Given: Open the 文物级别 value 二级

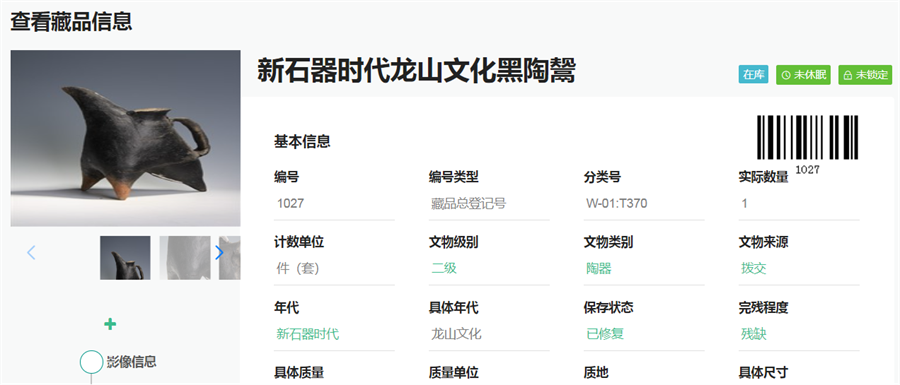Looking at the screenshot, I should pyautogui.click(x=444, y=268).
